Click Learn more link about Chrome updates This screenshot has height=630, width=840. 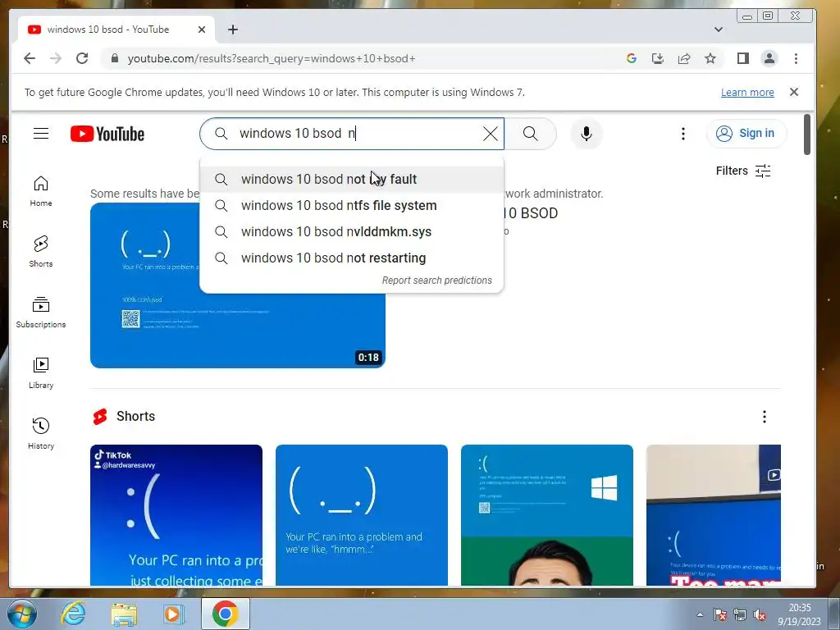(x=747, y=92)
